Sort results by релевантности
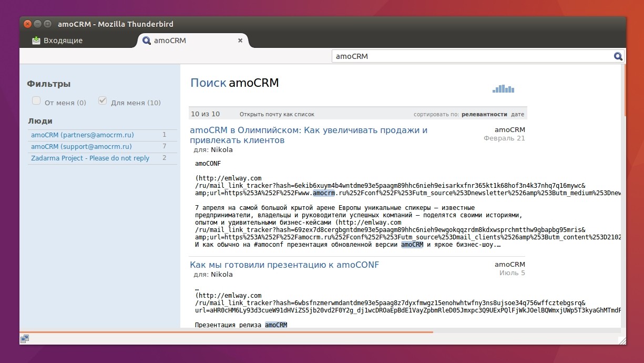644x363 pixels. (484, 114)
